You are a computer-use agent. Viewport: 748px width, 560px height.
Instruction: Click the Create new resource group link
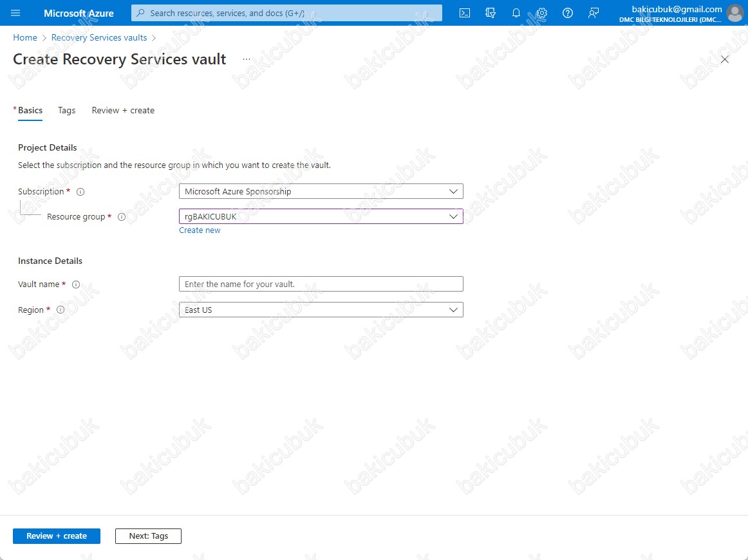(x=200, y=230)
